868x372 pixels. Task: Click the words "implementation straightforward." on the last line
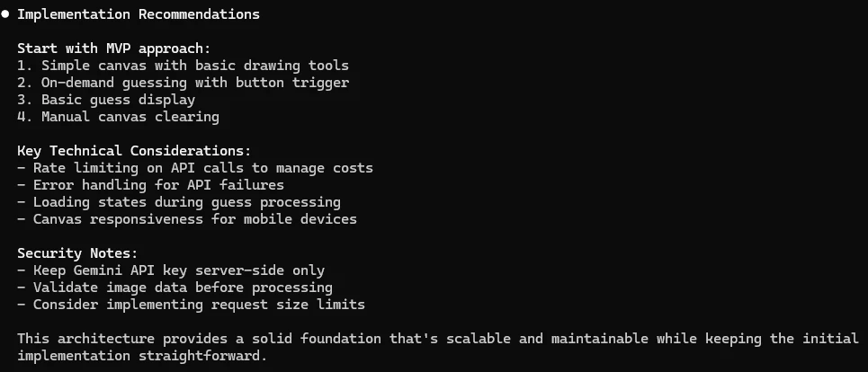click(142, 356)
